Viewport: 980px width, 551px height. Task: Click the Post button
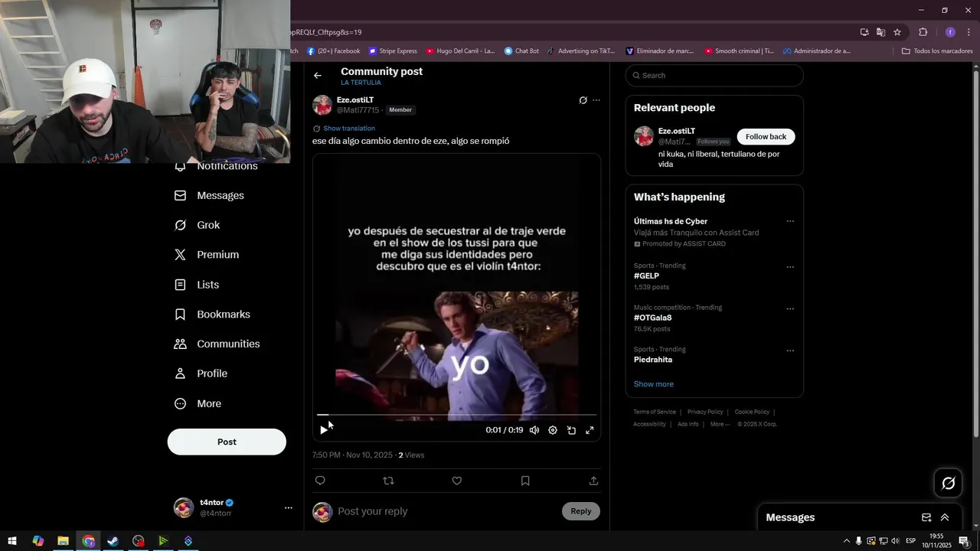point(227,442)
